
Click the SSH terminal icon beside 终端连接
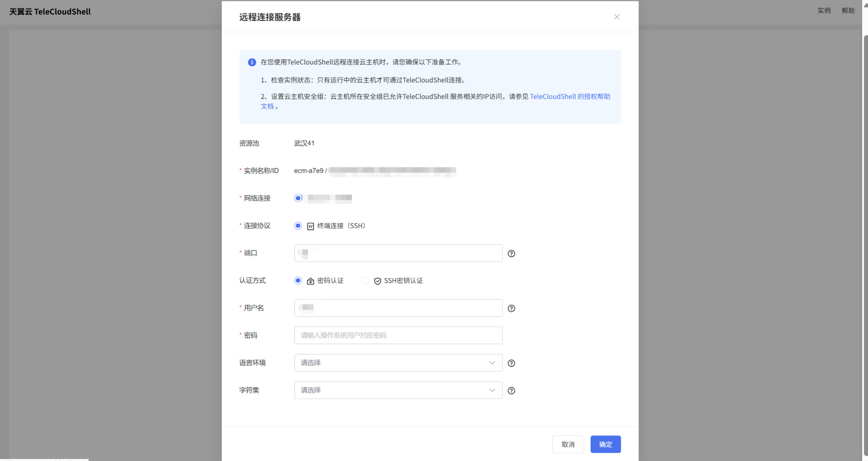pyautogui.click(x=311, y=226)
